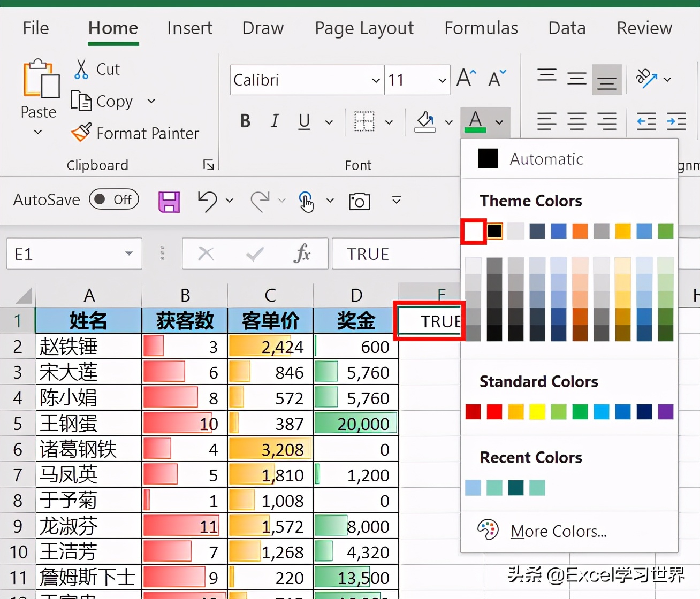
Task: Click the More Colors palette icon
Action: click(488, 530)
